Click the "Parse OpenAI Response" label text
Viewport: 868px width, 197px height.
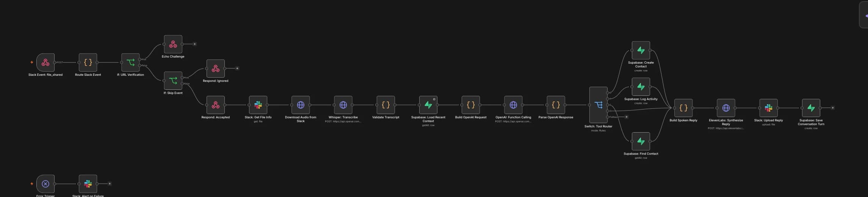[556, 117]
